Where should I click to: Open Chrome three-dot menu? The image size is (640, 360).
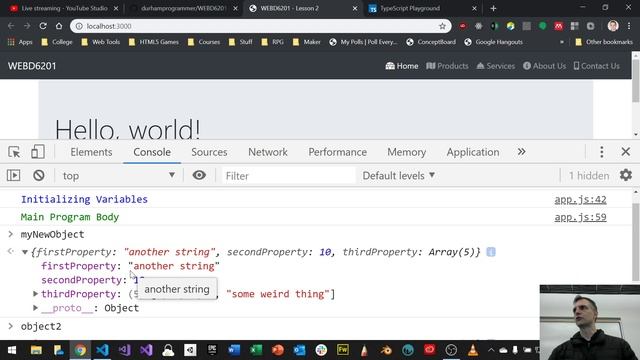629,26
